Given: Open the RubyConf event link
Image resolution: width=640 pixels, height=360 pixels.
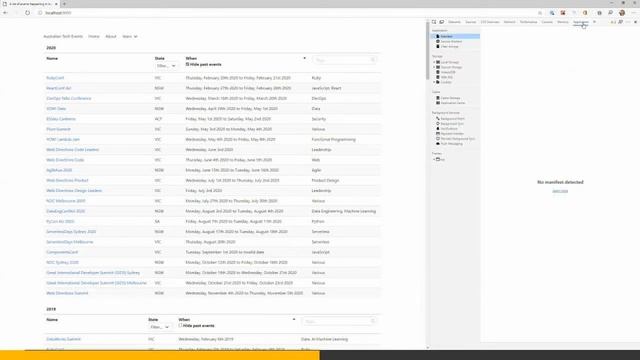Looking at the screenshot, I should tap(55, 78).
